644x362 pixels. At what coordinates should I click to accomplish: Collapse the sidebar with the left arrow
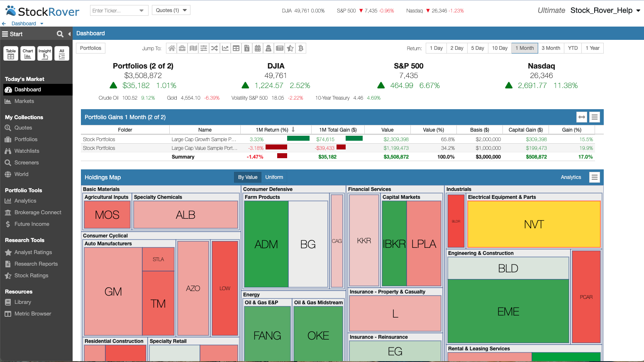click(x=69, y=34)
